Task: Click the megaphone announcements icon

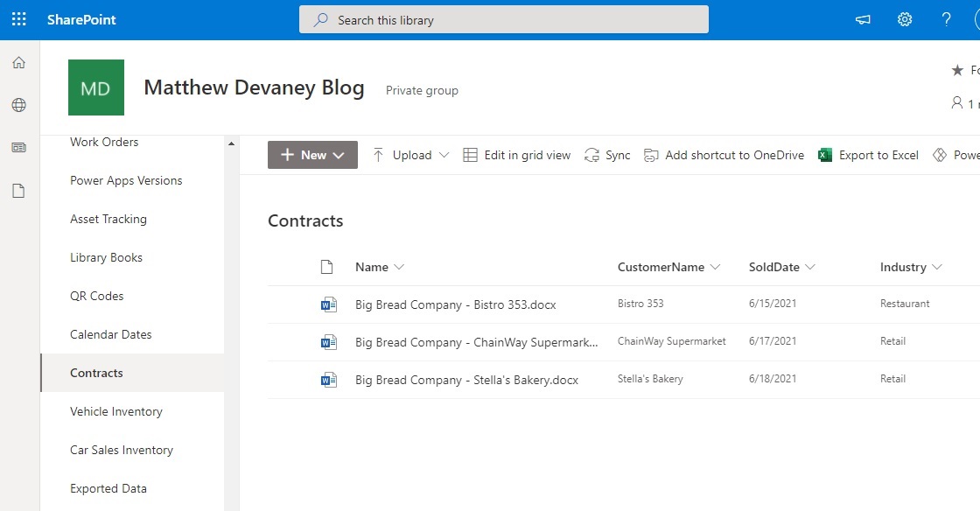Action: tap(863, 18)
